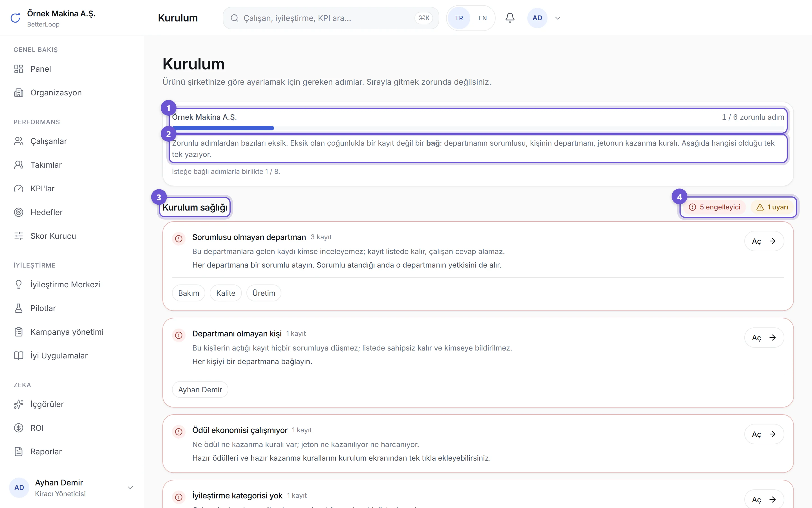Click the Skor Kurucu sliders icon
Image resolution: width=812 pixels, height=508 pixels.
click(18, 236)
